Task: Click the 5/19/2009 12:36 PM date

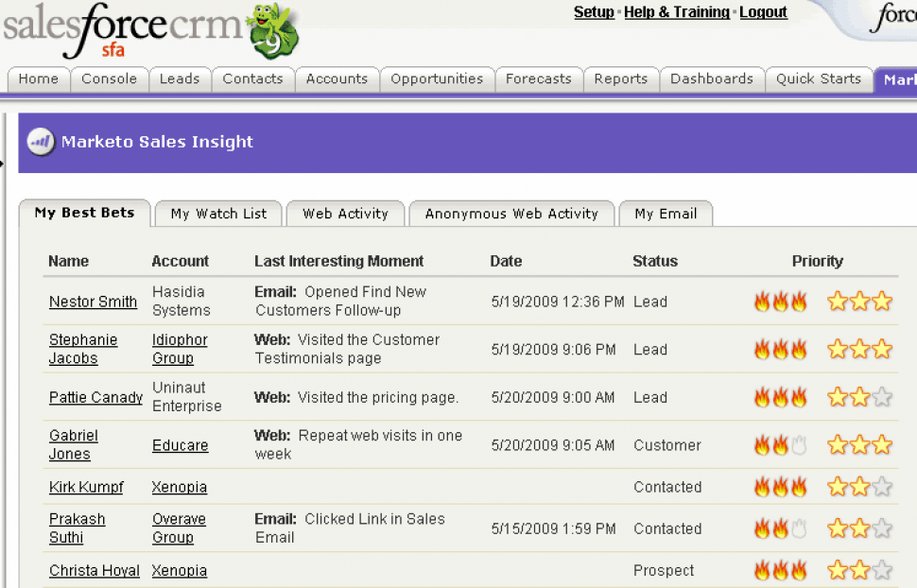Action: point(558,302)
